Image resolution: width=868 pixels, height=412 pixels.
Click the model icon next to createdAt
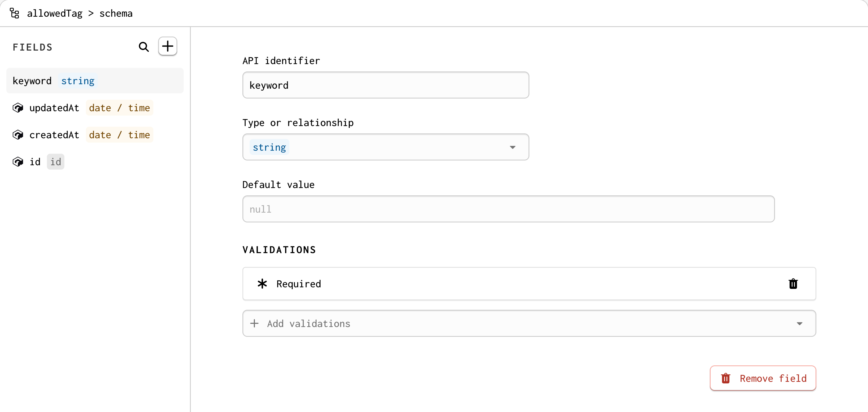pyautogui.click(x=18, y=135)
